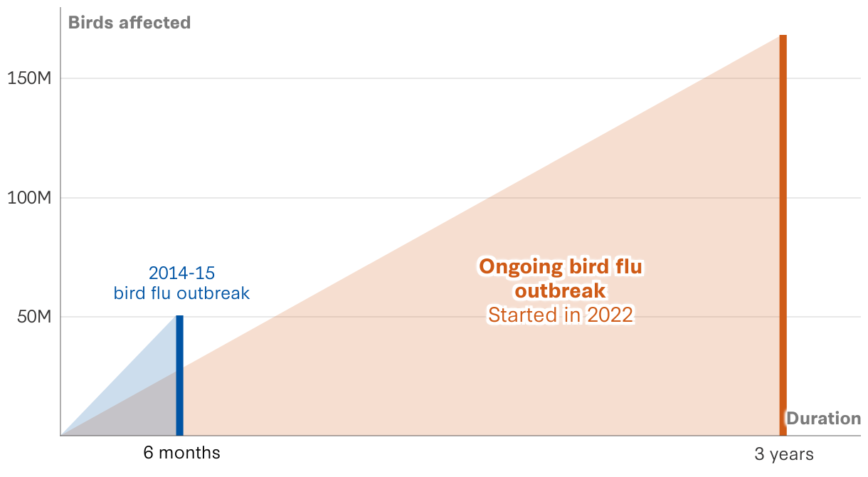The height and width of the screenshot is (477, 868).
Task: Click the chart origin point
Action: (61, 435)
